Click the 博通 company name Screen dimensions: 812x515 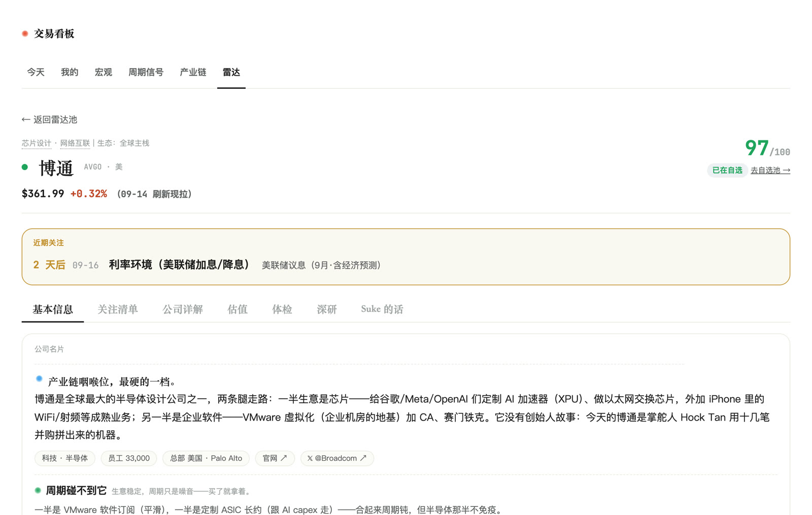(x=56, y=168)
